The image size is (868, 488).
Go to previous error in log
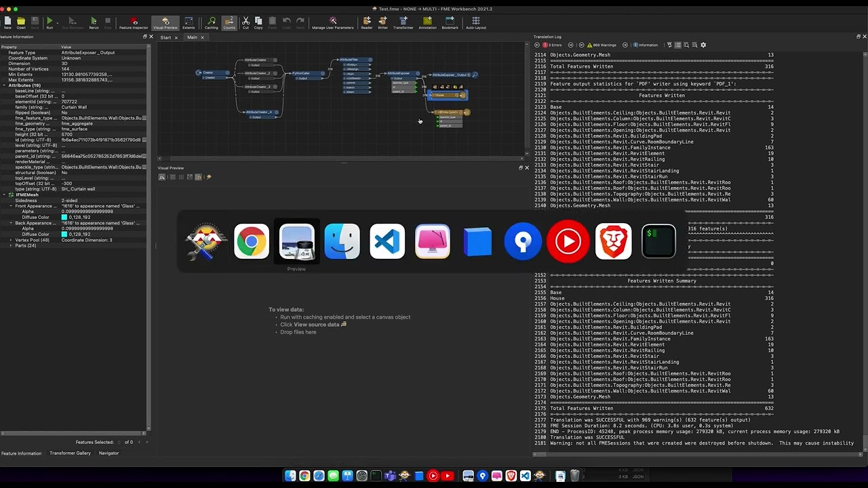click(537, 45)
